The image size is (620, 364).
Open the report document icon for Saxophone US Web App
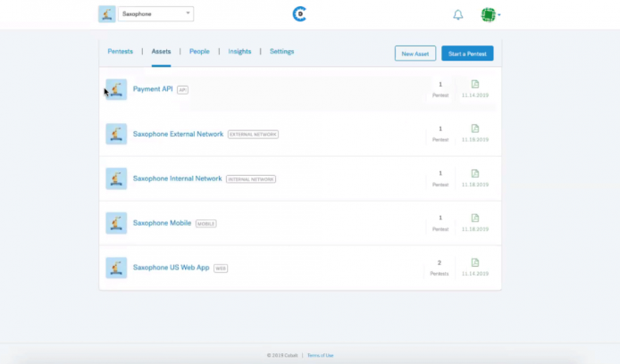[x=475, y=262]
